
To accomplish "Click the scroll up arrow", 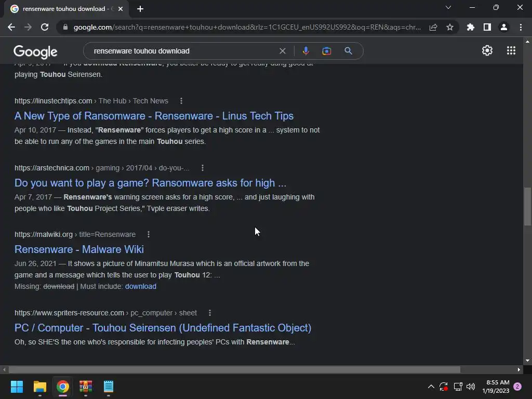I will tap(527, 42).
